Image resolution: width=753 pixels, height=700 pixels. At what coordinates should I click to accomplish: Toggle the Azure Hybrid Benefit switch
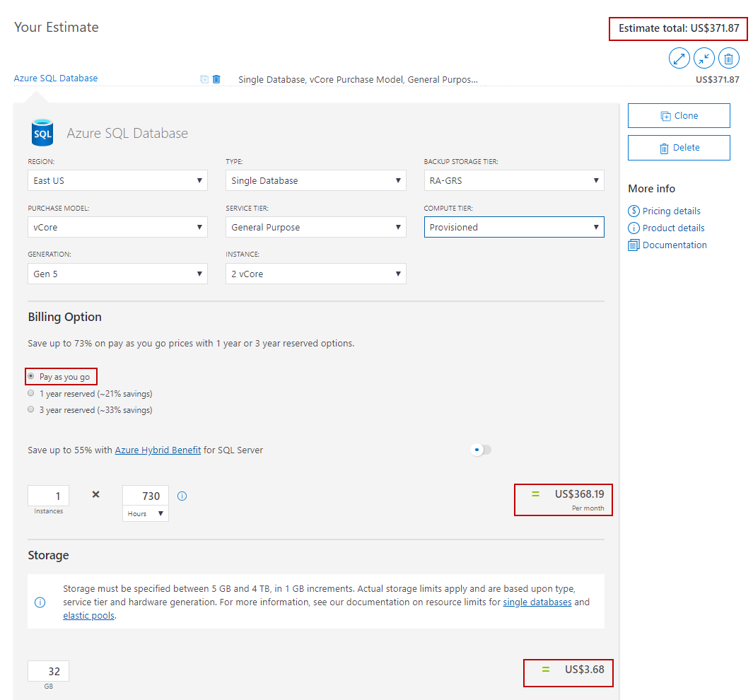[x=481, y=450]
